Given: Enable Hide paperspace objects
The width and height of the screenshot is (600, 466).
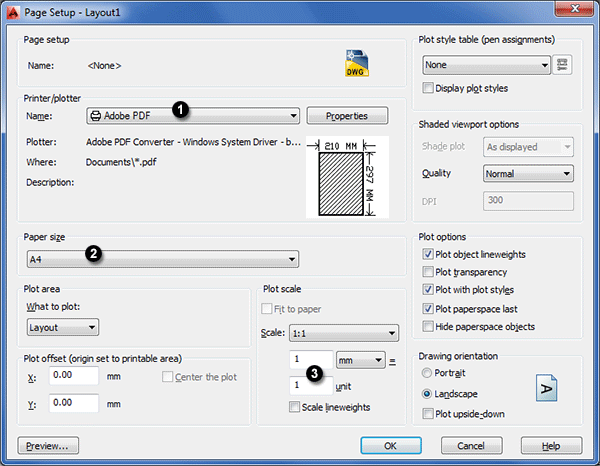Looking at the screenshot, I should point(428,326).
